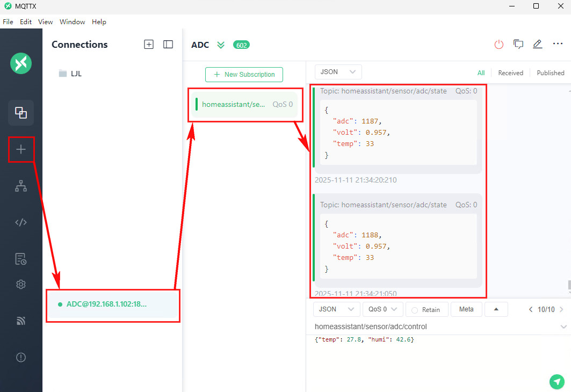571x392 pixels.
Task: Show only Published messages tab
Action: [x=551, y=73]
